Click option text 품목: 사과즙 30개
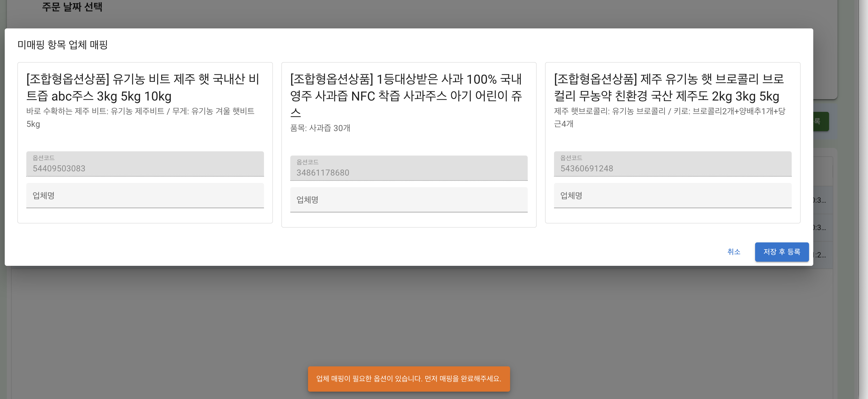The width and height of the screenshot is (868, 399). (320, 128)
